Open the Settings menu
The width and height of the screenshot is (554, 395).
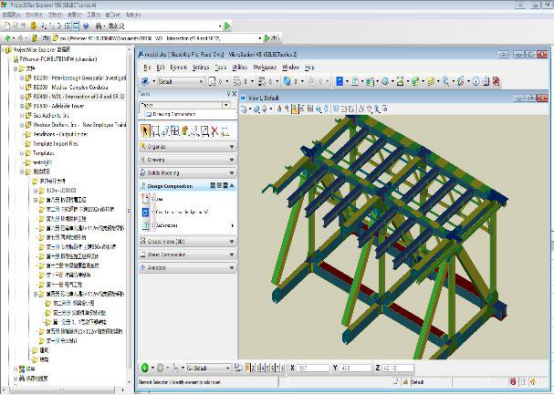pos(201,67)
